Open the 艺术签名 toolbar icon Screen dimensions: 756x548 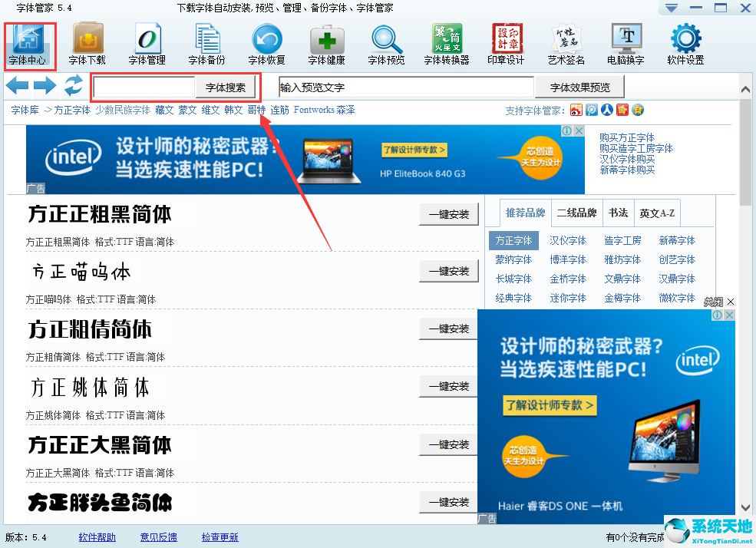566,45
